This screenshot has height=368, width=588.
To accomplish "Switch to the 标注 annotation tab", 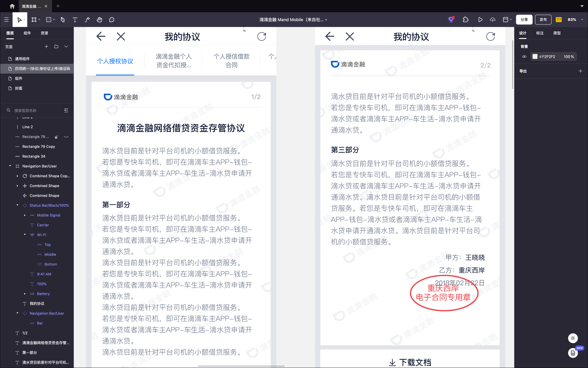I will pos(540,33).
